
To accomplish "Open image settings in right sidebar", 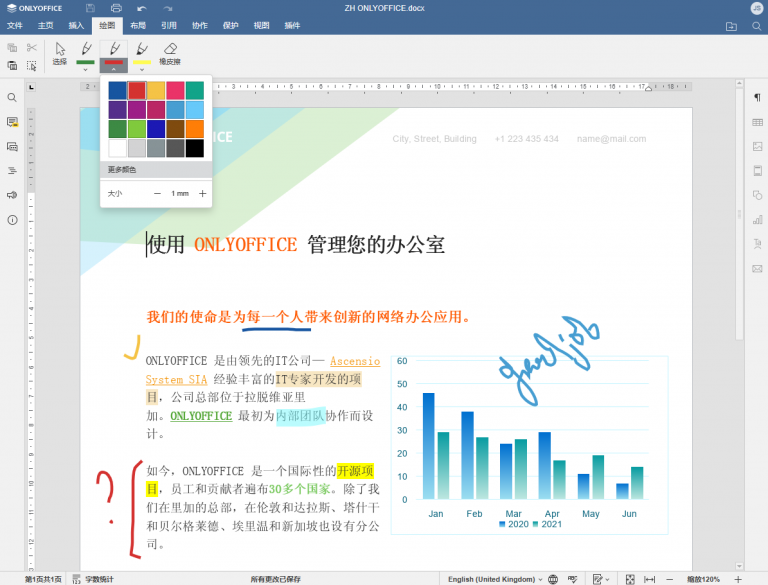I will click(757, 146).
